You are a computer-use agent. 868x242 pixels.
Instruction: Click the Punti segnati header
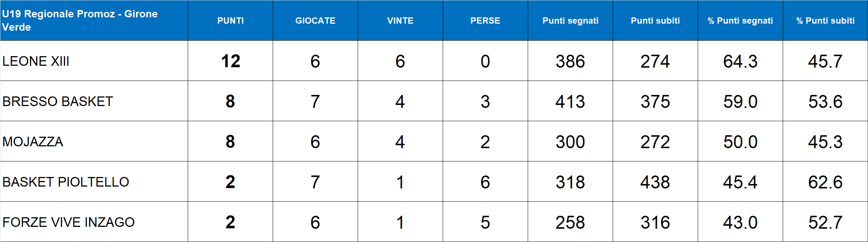[570, 21]
